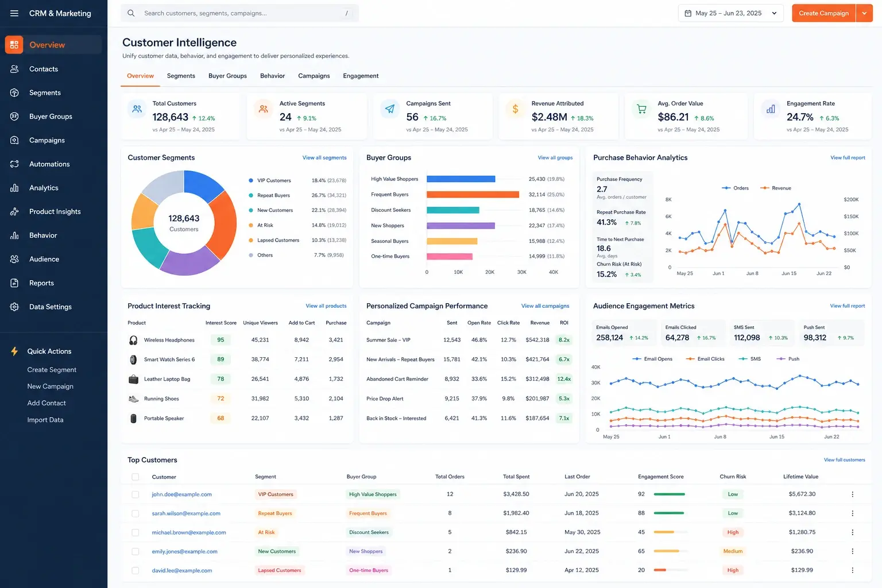Click the High Value Shoppers blue bar

(x=461, y=179)
